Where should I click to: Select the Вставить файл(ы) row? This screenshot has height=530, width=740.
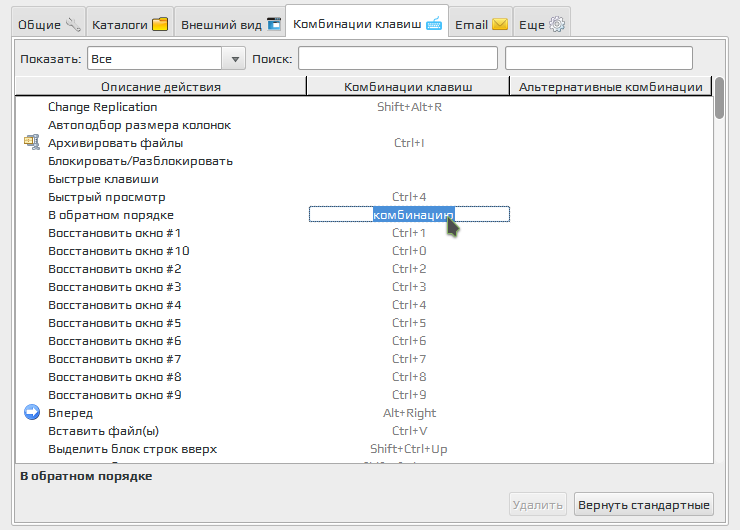(103, 431)
